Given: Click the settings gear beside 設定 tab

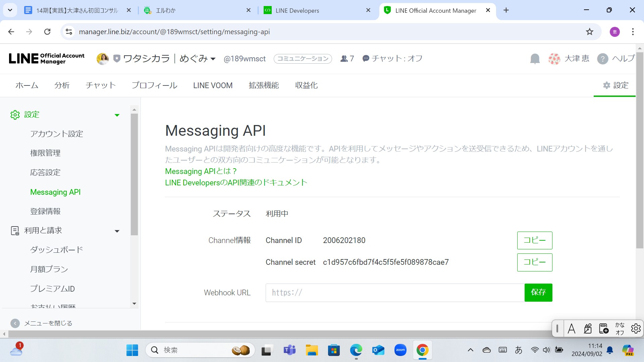Looking at the screenshot, I should tap(606, 85).
